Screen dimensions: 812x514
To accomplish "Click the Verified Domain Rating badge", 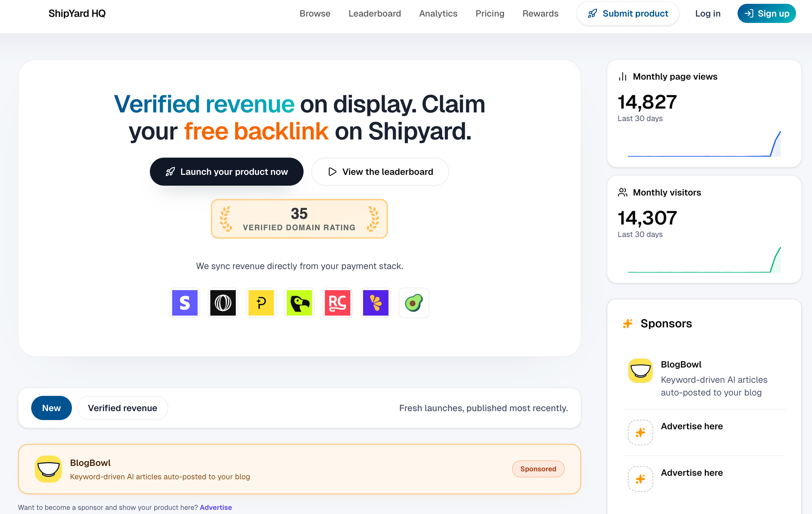I will [299, 219].
